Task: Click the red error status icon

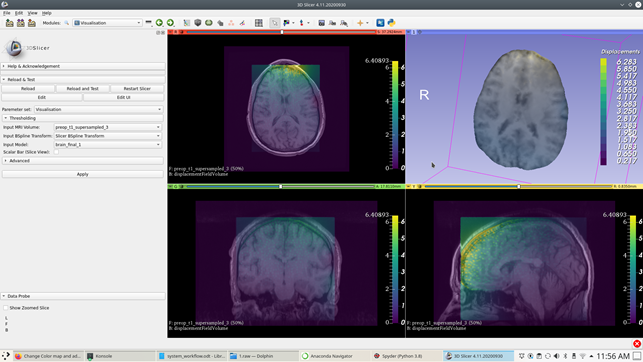Action: (x=637, y=344)
